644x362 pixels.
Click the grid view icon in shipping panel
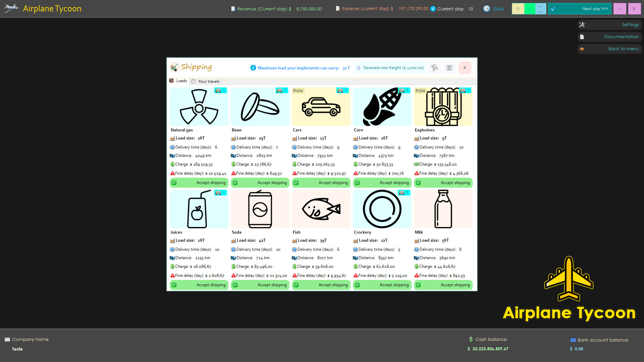point(449,68)
